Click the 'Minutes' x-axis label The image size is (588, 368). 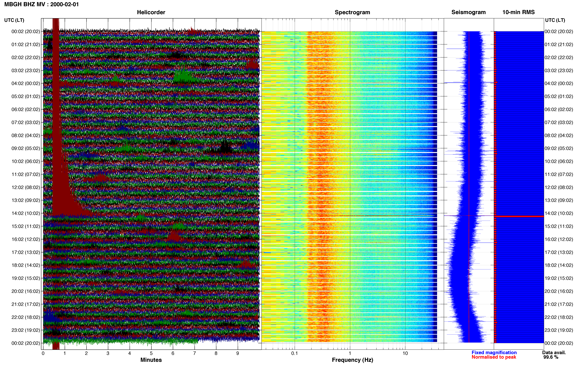151,360
